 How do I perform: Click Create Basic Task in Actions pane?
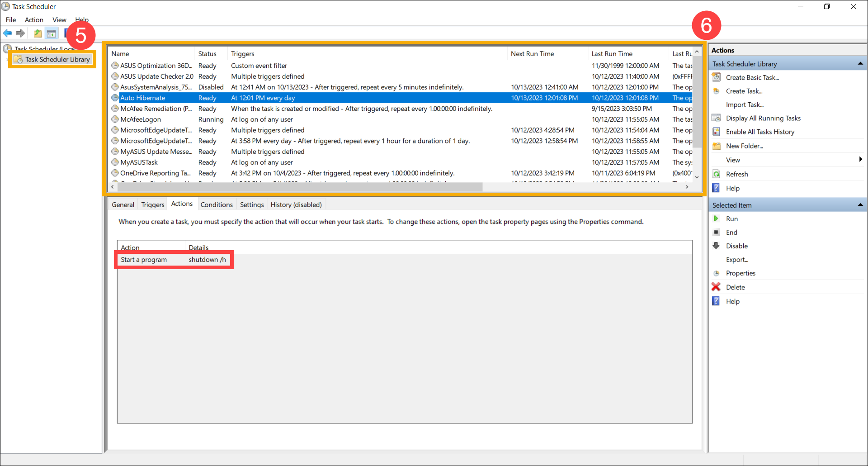752,78
